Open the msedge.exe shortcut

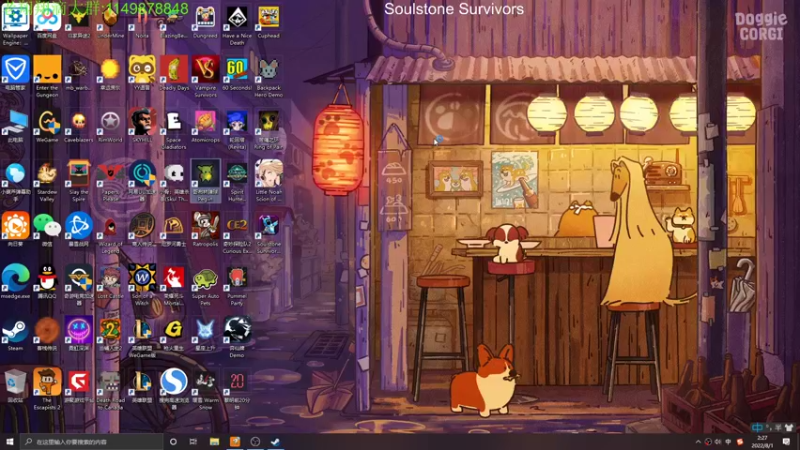click(15, 282)
